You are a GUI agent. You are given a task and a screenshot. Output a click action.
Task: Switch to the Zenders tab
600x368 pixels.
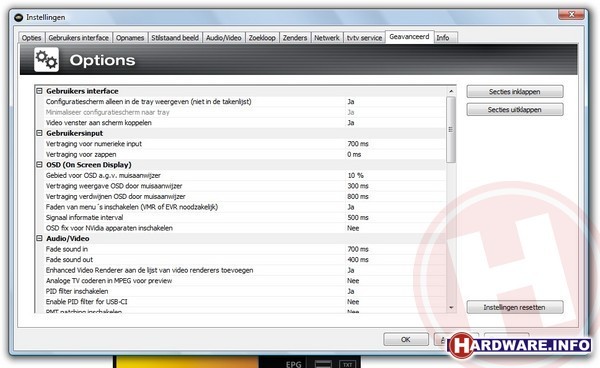pos(295,38)
